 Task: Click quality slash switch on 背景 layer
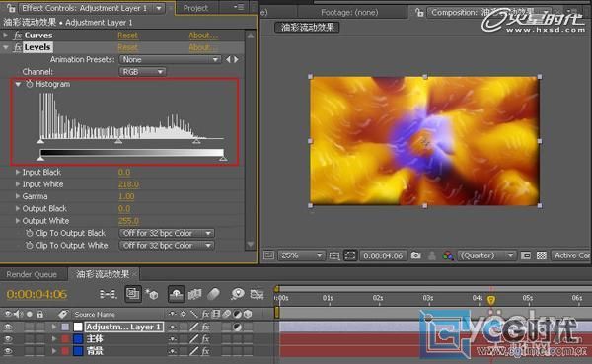[193, 351]
